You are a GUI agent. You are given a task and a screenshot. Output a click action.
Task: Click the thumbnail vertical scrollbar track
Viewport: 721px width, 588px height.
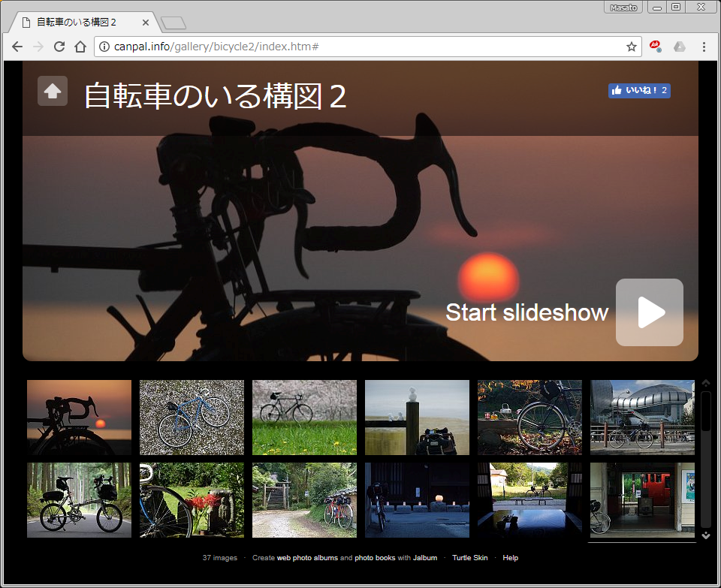click(x=706, y=460)
